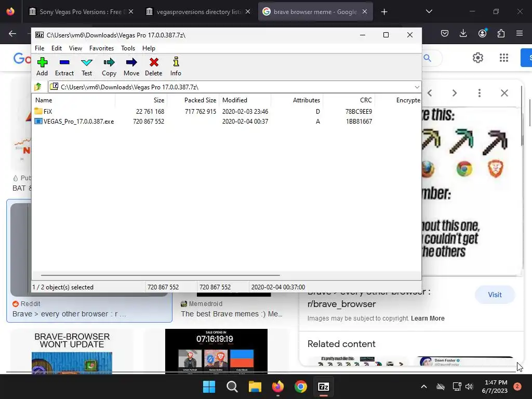Click the Delete toolbar button
This screenshot has width=532, height=399.
point(153,66)
